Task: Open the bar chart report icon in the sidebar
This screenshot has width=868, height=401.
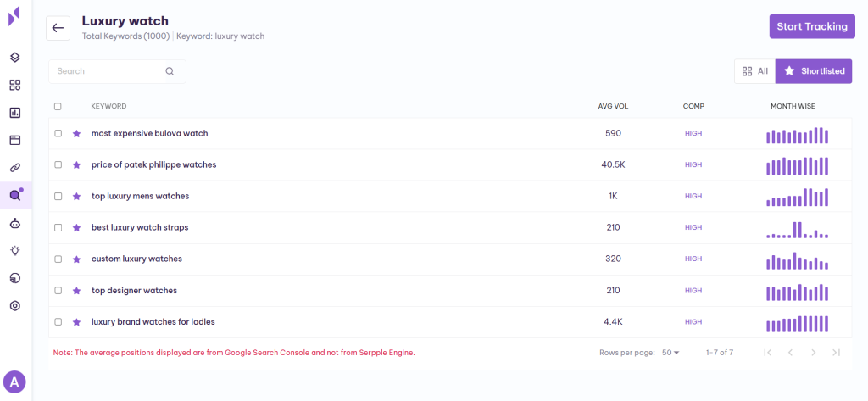Action: [15, 113]
